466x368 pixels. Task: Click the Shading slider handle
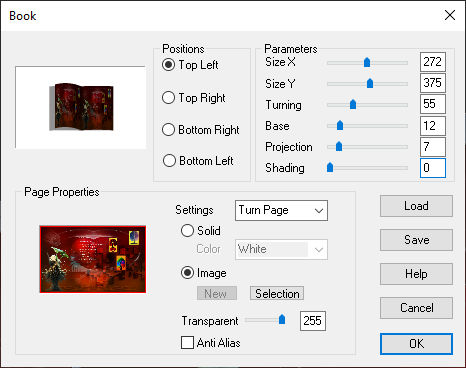click(x=330, y=167)
